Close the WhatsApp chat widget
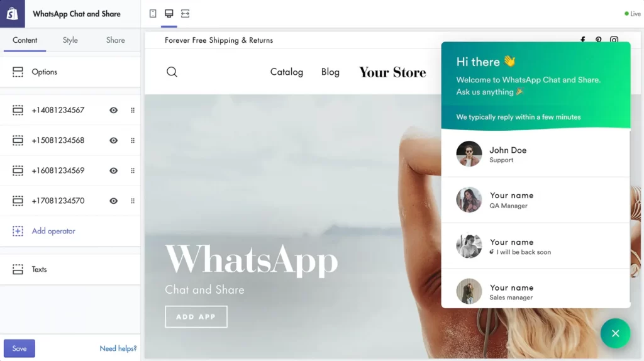This screenshot has width=644, height=361. click(x=615, y=333)
